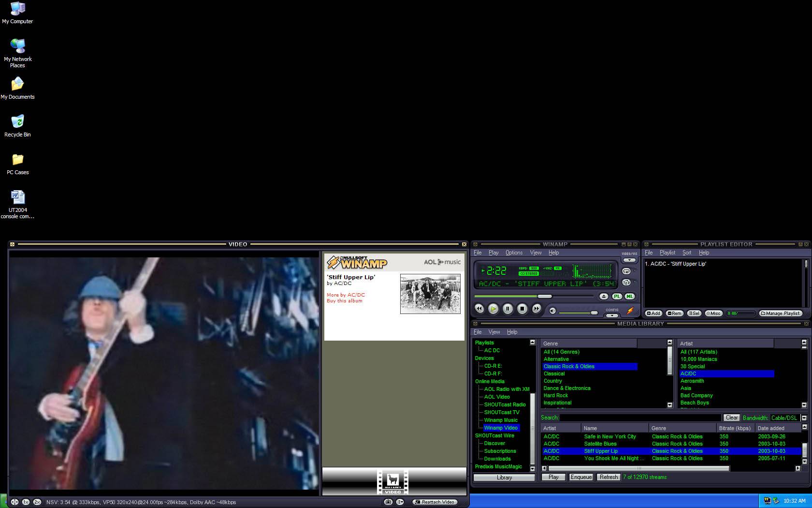Click the TV icon in video bar
This screenshot has height=508, width=812.
[388, 502]
